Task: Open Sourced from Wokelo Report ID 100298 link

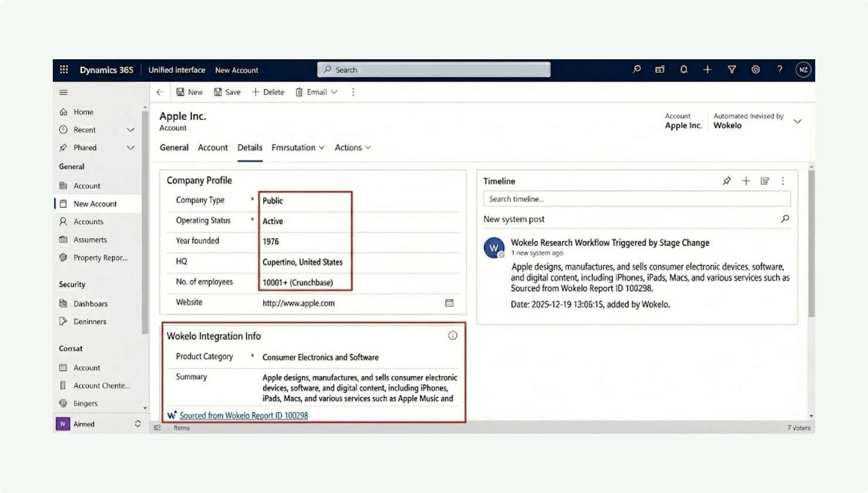Action: click(243, 416)
